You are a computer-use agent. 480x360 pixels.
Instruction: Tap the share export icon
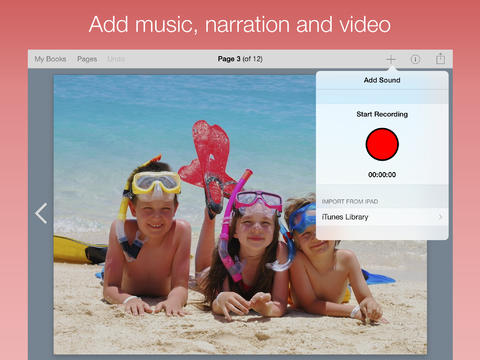click(x=440, y=58)
